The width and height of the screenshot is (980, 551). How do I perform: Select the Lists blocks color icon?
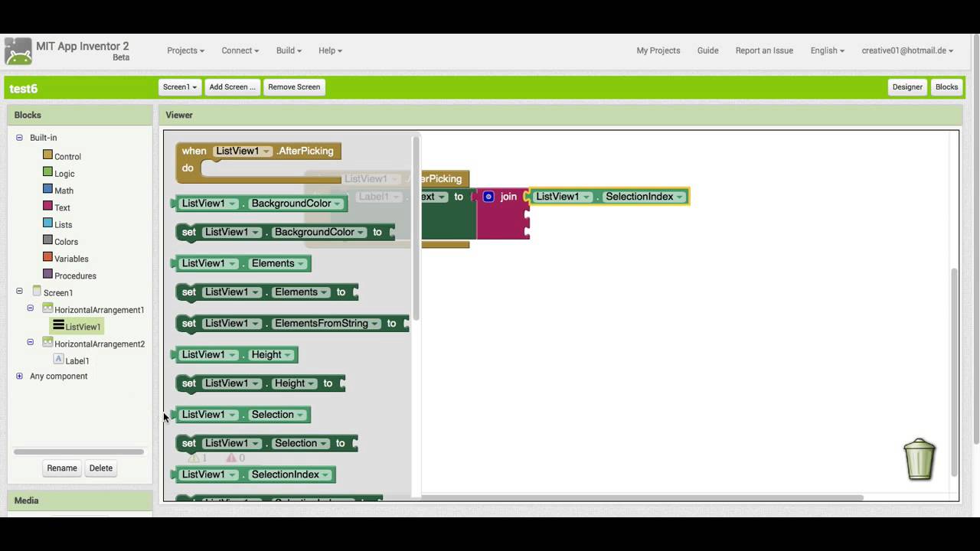tap(47, 223)
